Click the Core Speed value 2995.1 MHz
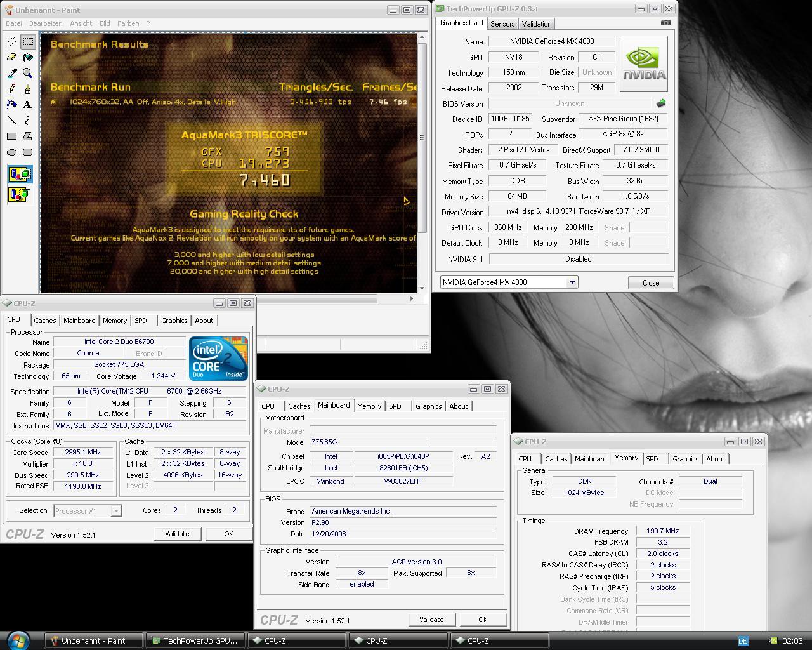The image size is (812, 650). coord(83,453)
